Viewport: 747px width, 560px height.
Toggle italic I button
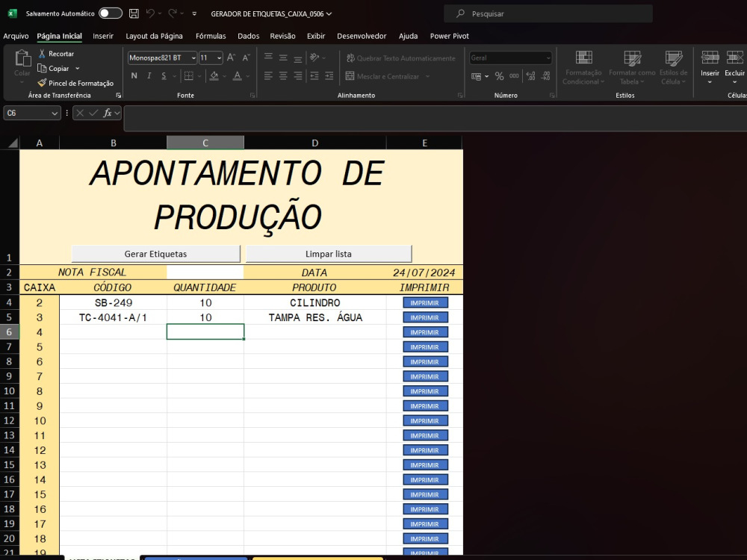tap(149, 75)
